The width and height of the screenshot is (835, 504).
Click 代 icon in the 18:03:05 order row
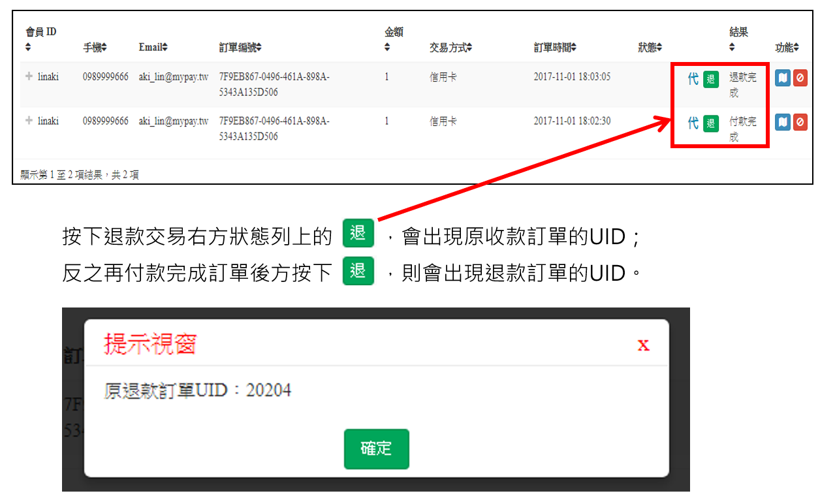pos(693,79)
